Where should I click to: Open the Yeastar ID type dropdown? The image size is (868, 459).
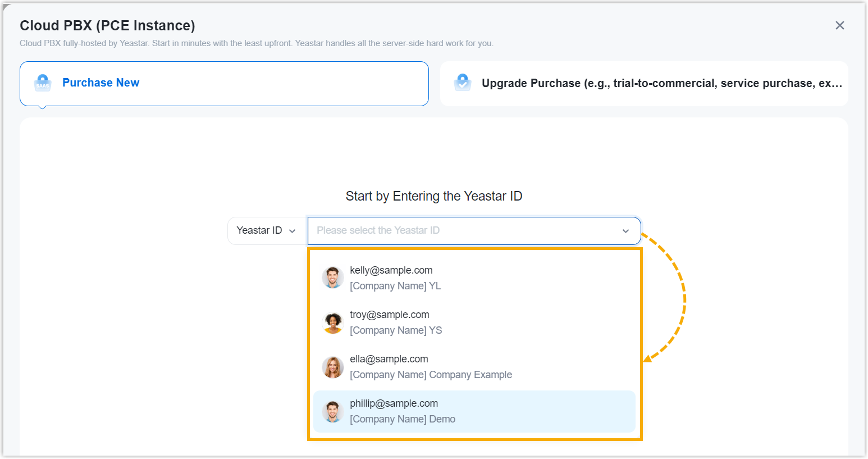tap(267, 231)
